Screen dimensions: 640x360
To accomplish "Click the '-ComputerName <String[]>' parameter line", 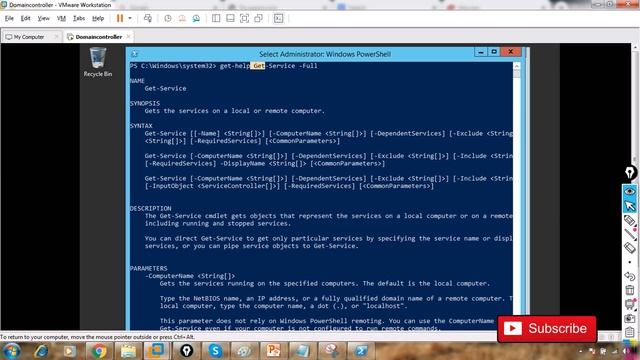I will tap(190, 276).
